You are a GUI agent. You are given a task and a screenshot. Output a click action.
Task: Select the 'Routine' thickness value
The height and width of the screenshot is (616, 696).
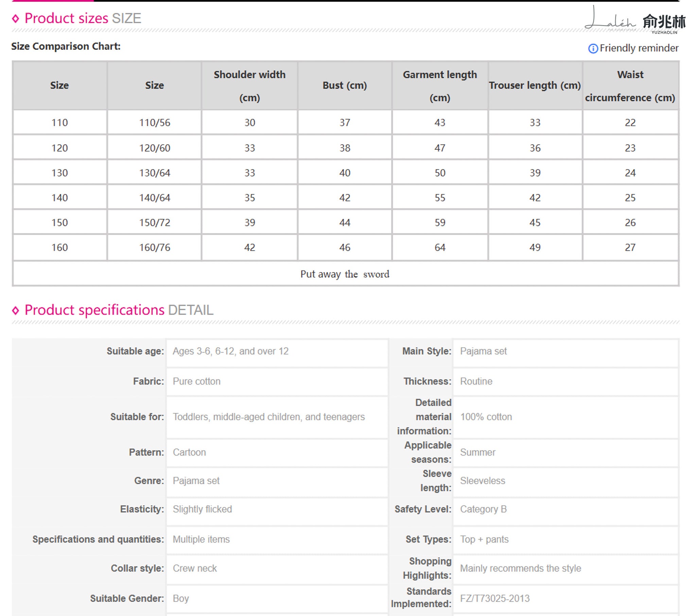(476, 381)
